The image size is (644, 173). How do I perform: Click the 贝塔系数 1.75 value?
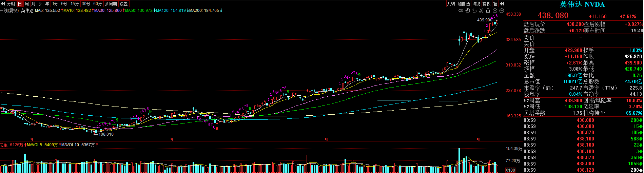(578, 113)
